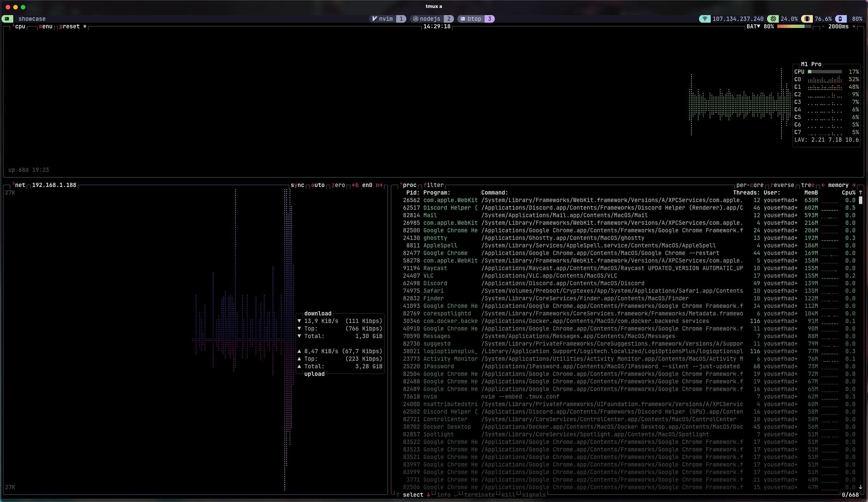The image size is (868, 502).
Task: Click the yellow memory chip status icon
Action: (807, 19)
